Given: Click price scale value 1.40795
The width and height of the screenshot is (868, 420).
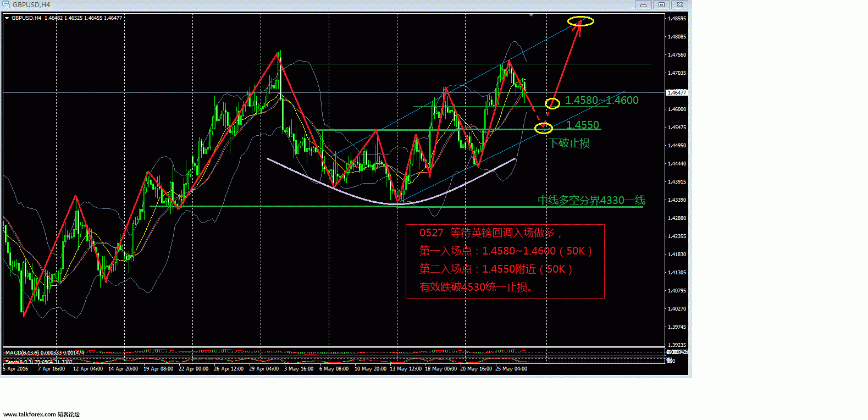Looking at the screenshot, I should pyautogui.click(x=677, y=291).
